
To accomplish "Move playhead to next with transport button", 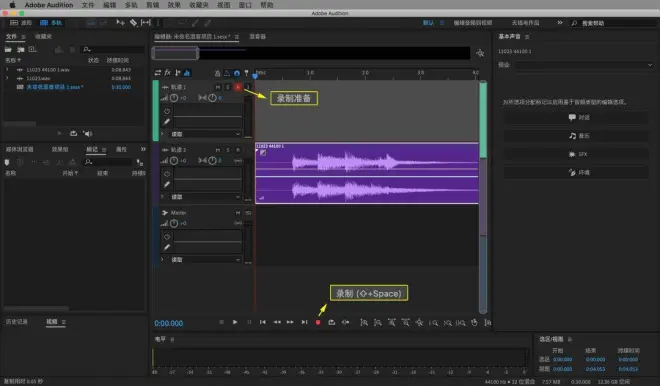I will (x=304, y=322).
